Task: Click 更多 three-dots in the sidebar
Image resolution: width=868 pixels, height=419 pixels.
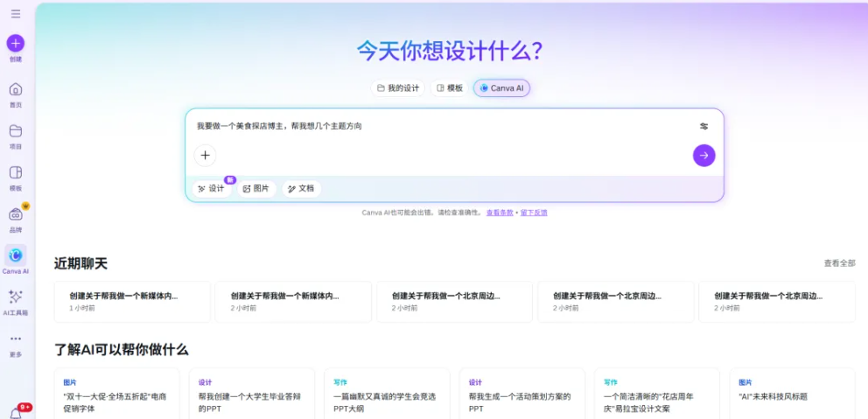Action: tap(16, 345)
